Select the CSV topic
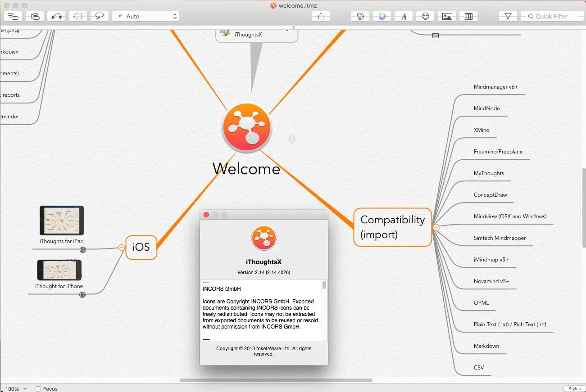 pyautogui.click(x=479, y=368)
